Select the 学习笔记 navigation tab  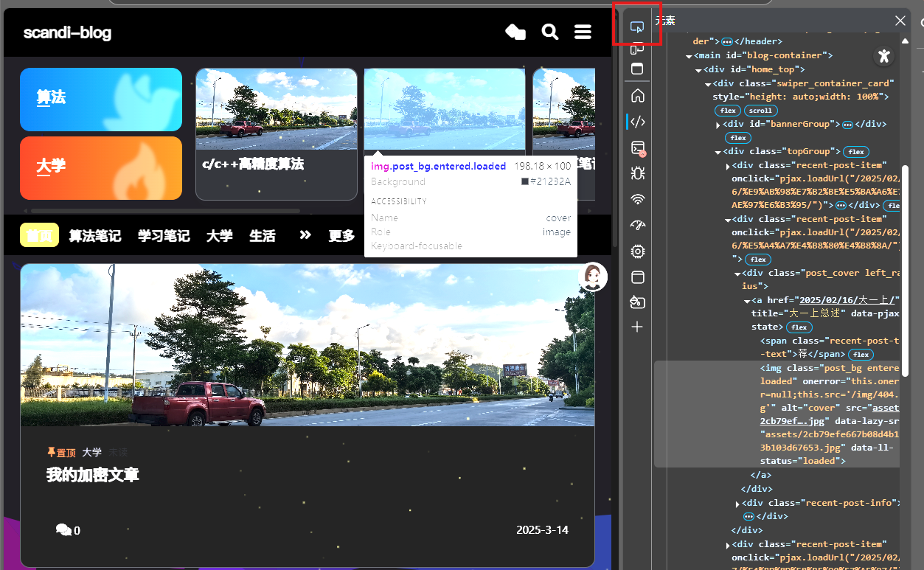pos(164,236)
